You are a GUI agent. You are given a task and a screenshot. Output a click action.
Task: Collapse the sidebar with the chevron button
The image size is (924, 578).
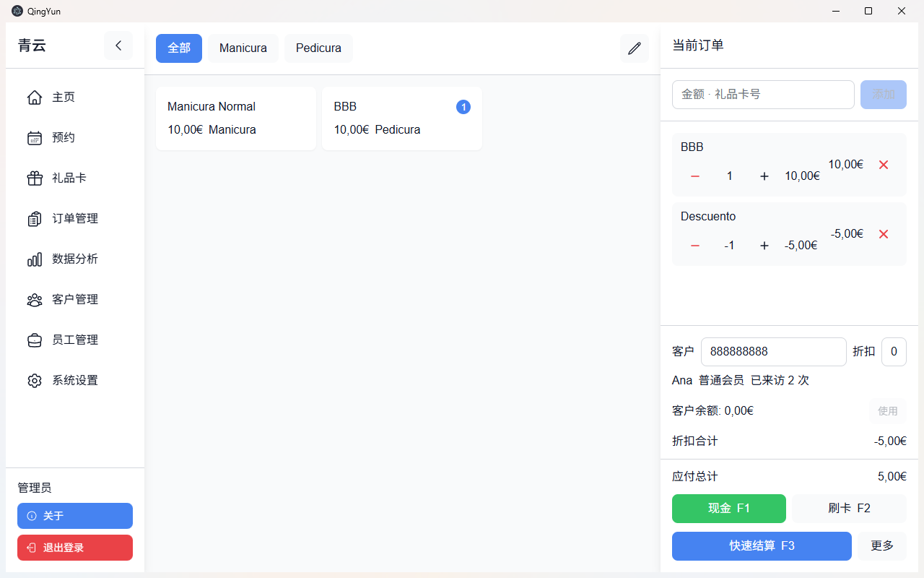(118, 46)
